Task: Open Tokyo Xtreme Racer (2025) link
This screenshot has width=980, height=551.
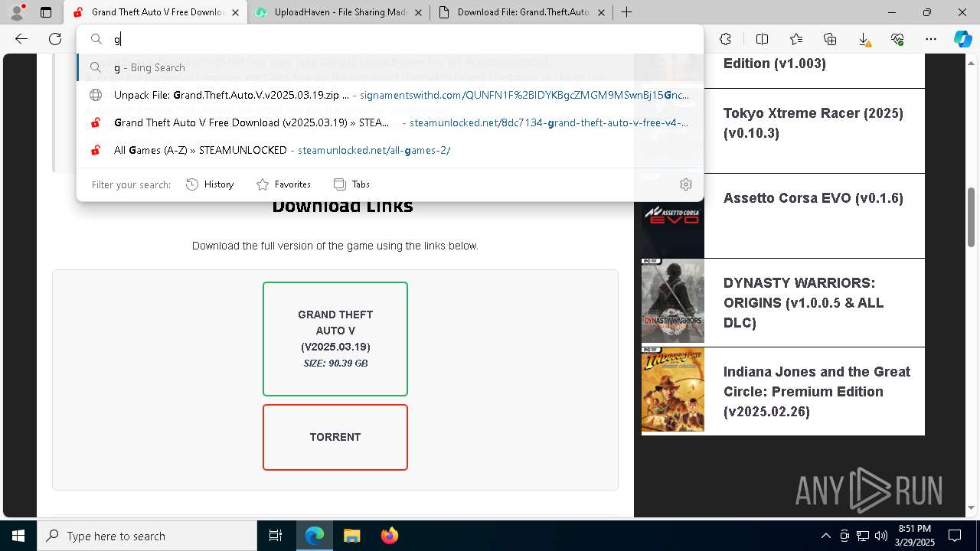Action: [813, 122]
